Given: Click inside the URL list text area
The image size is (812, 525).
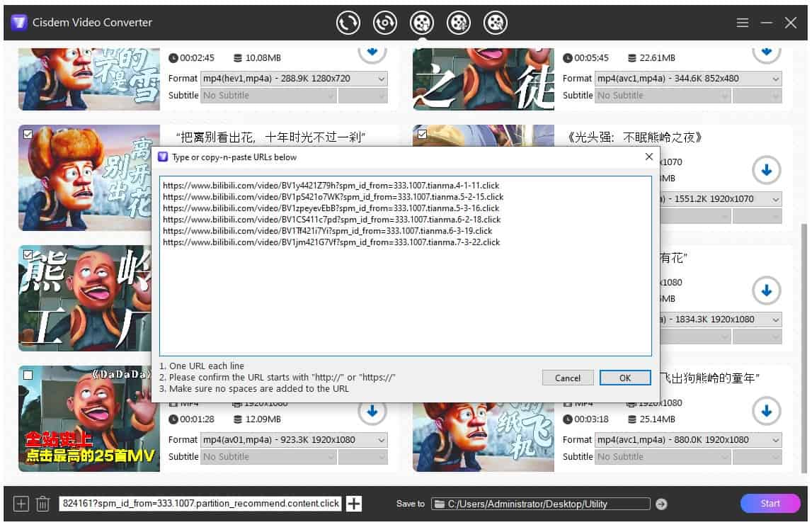Looking at the screenshot, I should point(406,266).
